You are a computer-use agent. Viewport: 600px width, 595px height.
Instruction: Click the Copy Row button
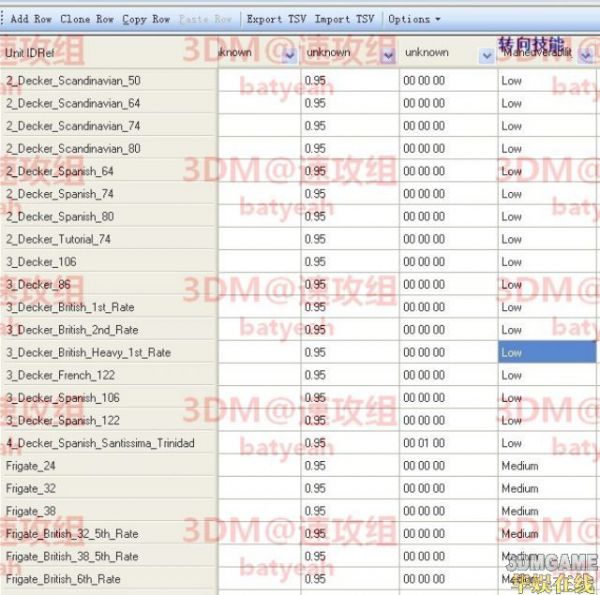pyautogui.click(x=146, y=19)
